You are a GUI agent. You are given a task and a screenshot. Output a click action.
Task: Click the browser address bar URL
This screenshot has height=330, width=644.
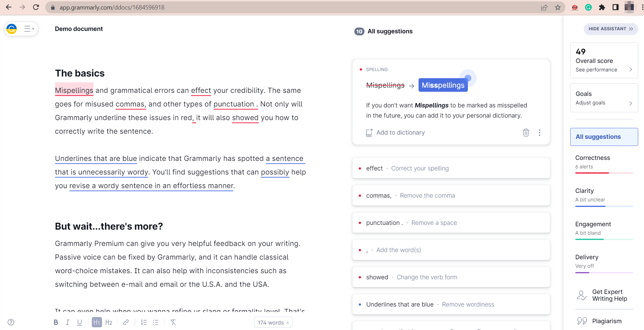112,7
